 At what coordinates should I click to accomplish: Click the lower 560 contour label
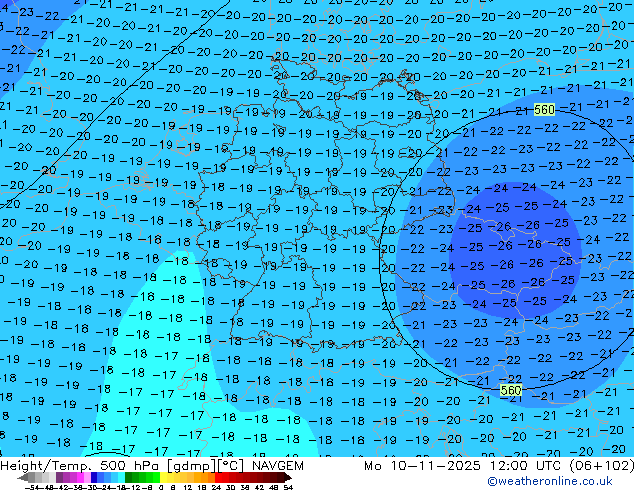(x=511, y=390)
